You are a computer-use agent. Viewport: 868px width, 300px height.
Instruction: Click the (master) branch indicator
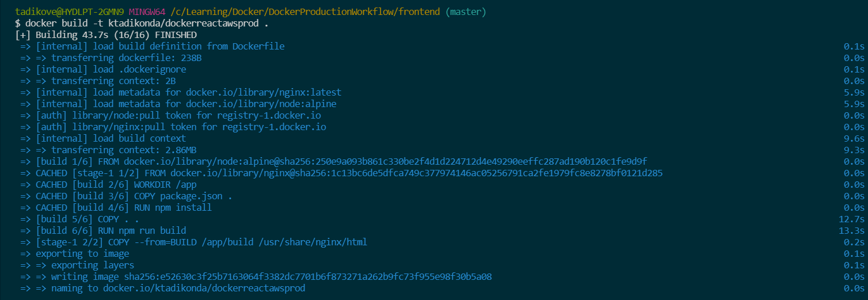(x=466, y=12)
